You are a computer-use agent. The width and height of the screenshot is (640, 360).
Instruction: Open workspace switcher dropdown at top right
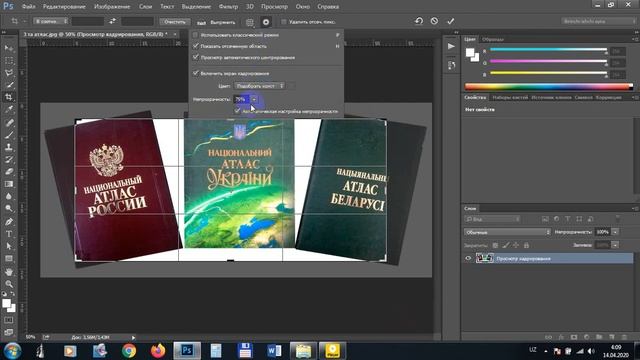(598, 21)
